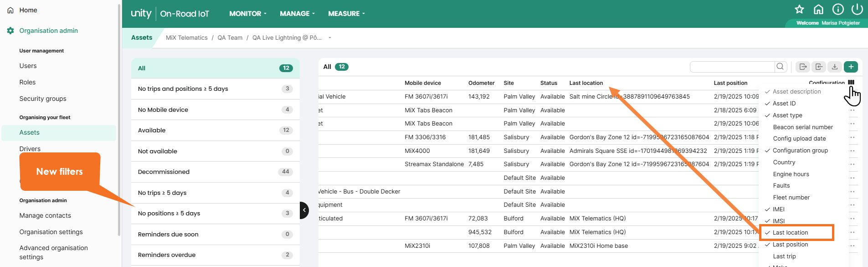
Task: Expand the breadcrumb organisation dropdown arrow
Action: coord(330,38)
